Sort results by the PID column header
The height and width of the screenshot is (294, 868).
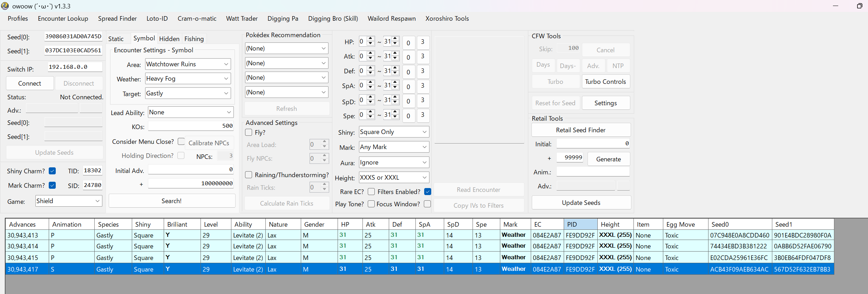[580, 224]
